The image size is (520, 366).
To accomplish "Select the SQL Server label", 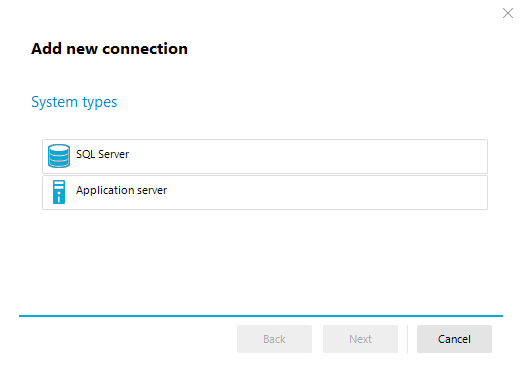I will 102,154.
